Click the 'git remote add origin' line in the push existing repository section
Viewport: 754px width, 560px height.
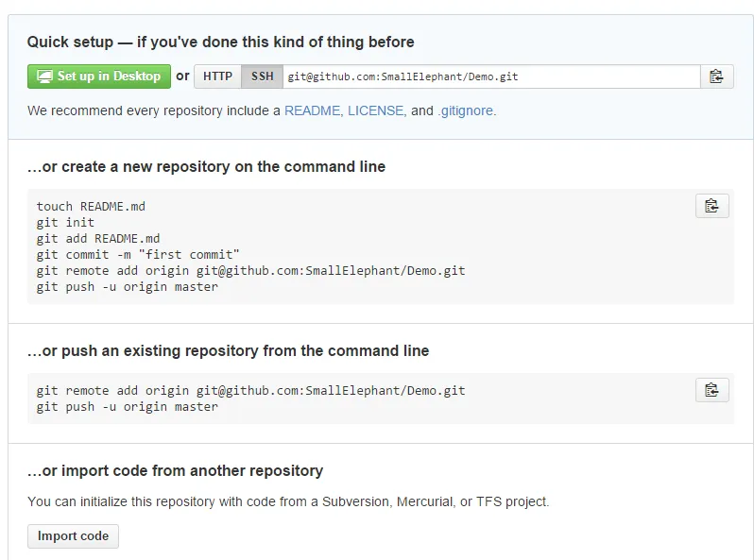pos(250,390)
